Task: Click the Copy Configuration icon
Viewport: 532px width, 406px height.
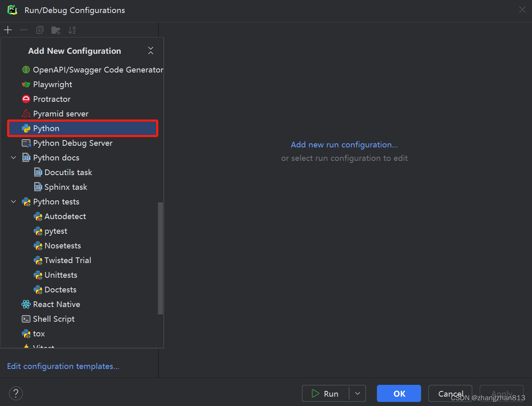Action: coord(40,30)
